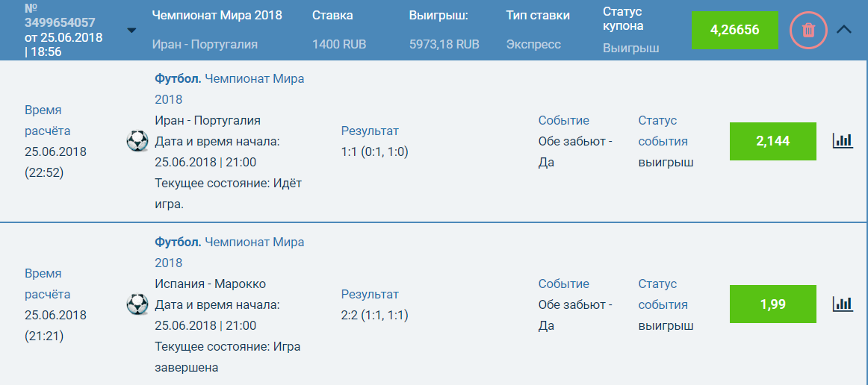The width and height of the screenshot is (868, 385).
Task: Click the 2,144 odds button
Action: pos(772,141)
